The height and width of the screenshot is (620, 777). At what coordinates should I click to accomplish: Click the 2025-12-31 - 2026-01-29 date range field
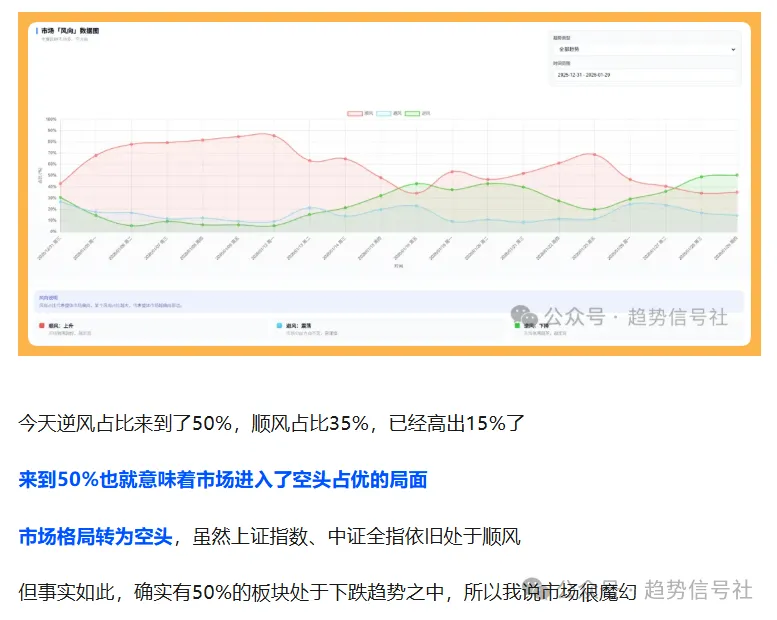pyautogui.click(x=646, y=75)
